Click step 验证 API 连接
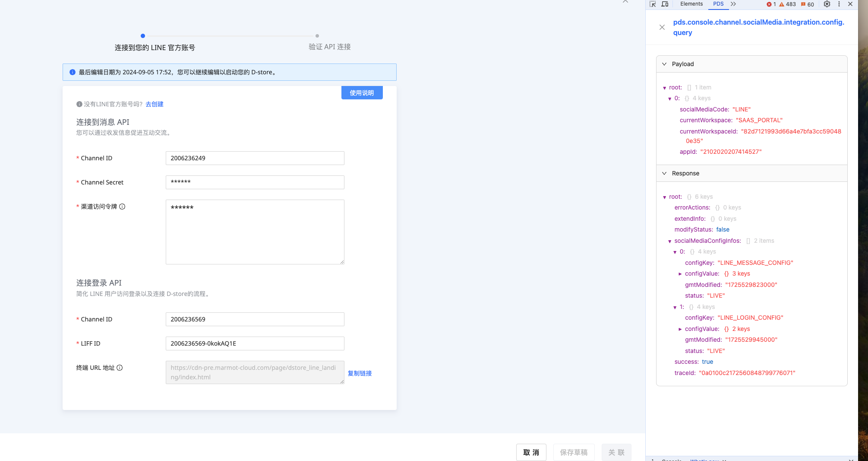The image size is (868, 461). 329,47
